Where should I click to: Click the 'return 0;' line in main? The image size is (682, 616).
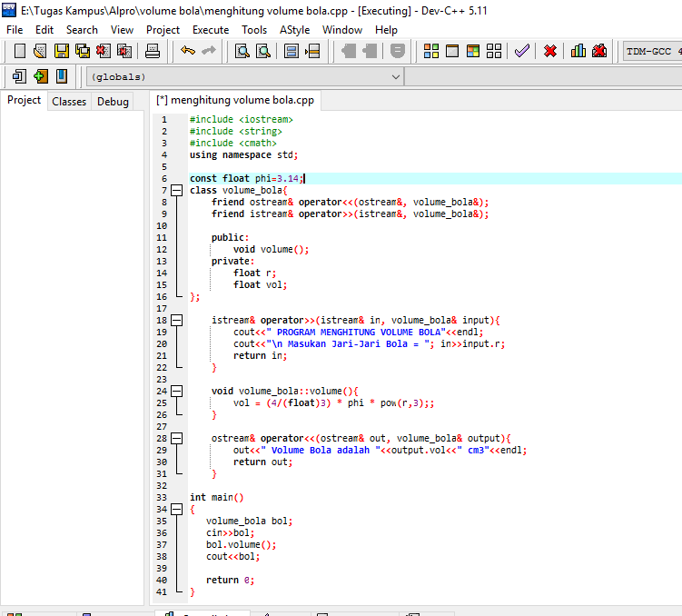230,581
